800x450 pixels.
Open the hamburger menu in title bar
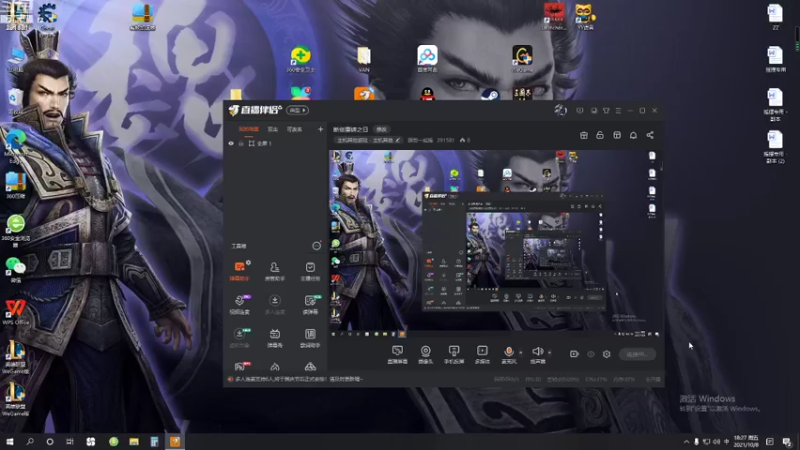618,110
